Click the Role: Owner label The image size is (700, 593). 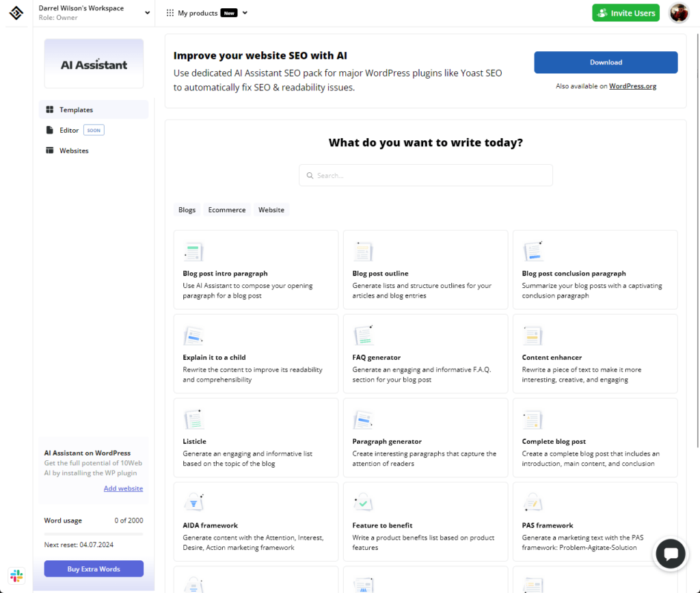coord(58,17)
